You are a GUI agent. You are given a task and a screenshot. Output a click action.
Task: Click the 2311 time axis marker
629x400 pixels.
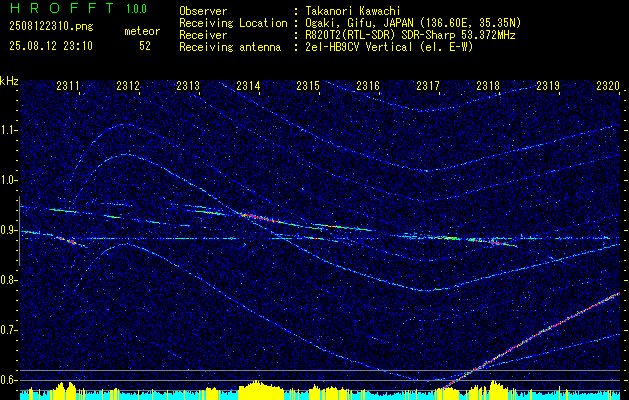68,85
